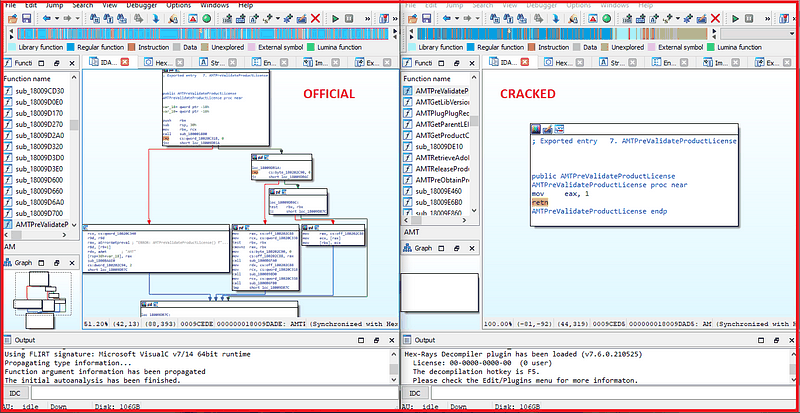Select the IDA View tab in CRACKED window

[509, 63]
